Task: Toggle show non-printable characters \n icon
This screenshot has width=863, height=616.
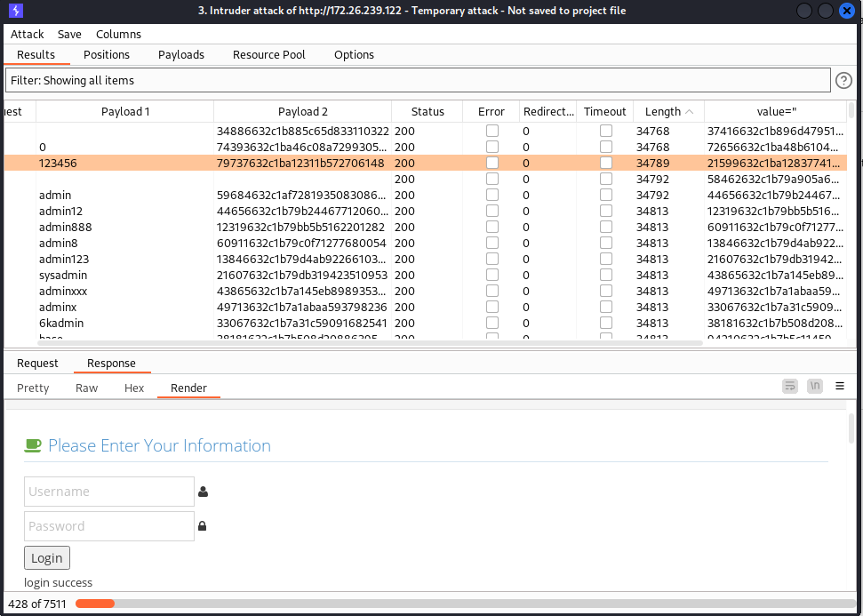Action: pyautogui.click(x=815, y=387)
